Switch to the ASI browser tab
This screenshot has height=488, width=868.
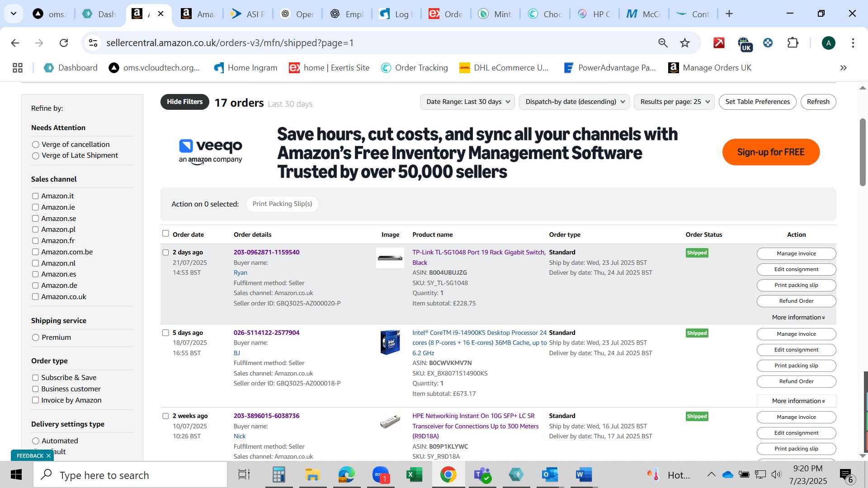pyautogui.click(x=248, y=14)
